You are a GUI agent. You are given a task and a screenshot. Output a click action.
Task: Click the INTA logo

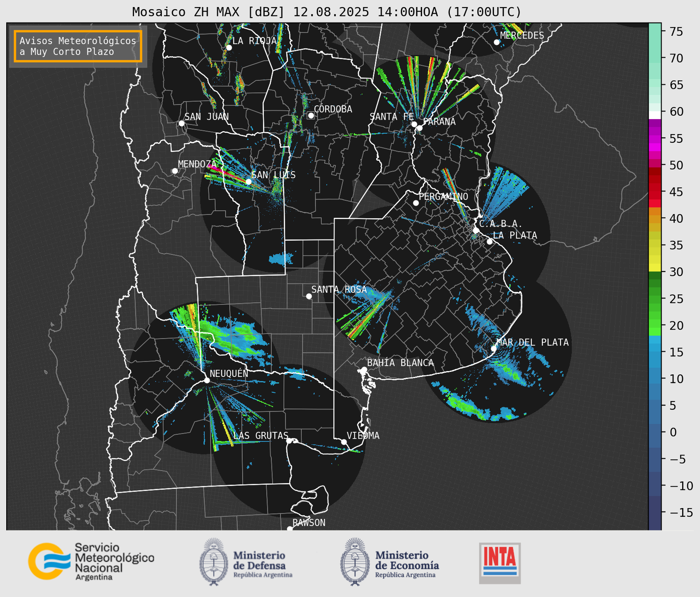tap(500, 563)
